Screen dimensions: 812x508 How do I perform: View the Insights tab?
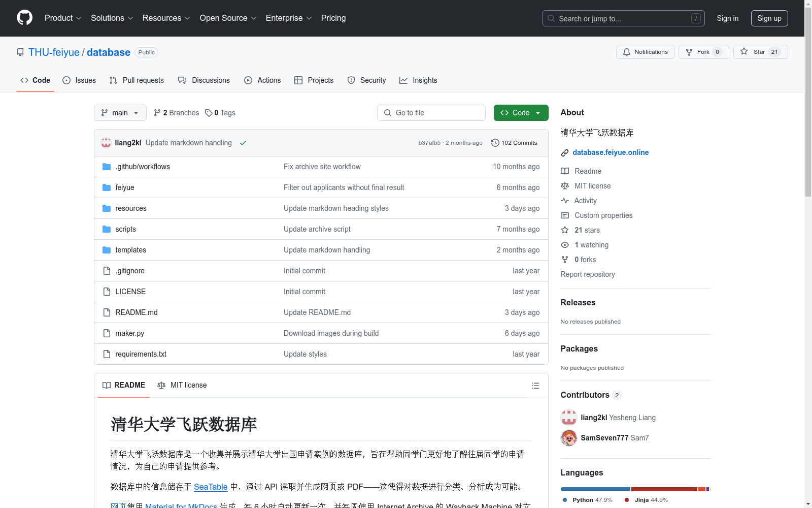pos(418,80)
